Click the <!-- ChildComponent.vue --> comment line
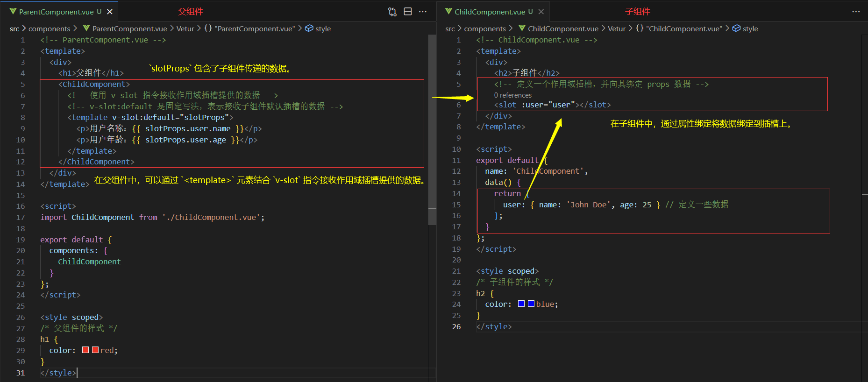This screenshot has height=382, width=868. pyautogui.click(x=537, y=40)
